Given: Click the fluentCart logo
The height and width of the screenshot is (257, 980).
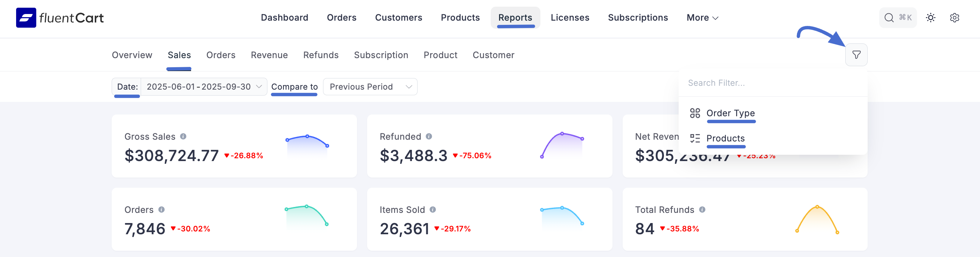Looking at the screenshot, I should [x=60, y=18].
